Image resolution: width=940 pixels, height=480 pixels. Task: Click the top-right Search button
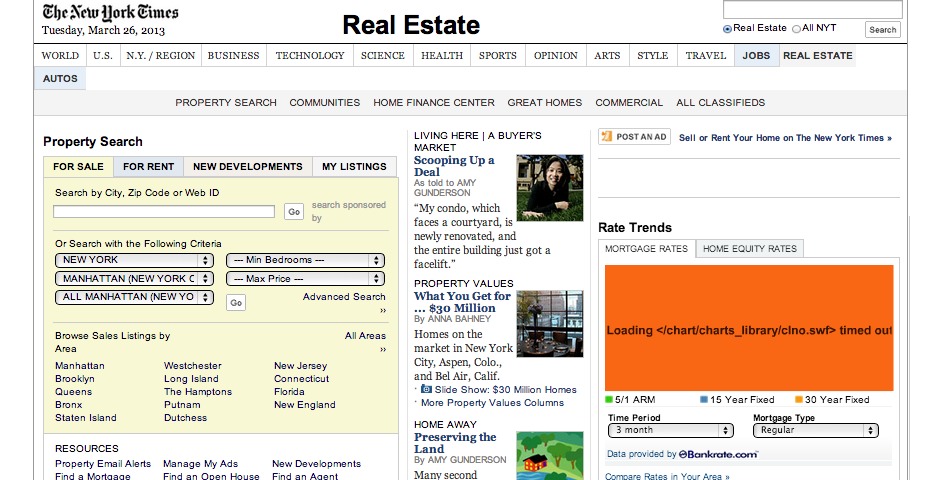coord(882,29)
